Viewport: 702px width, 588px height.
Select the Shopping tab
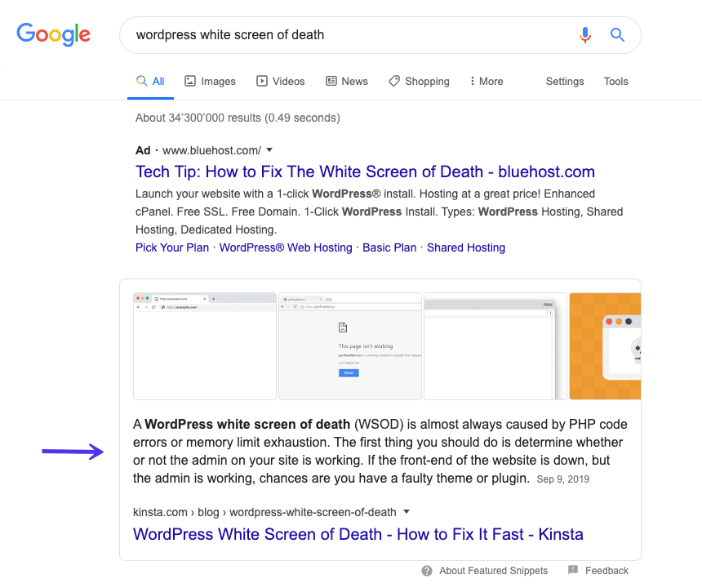(419, 82)
